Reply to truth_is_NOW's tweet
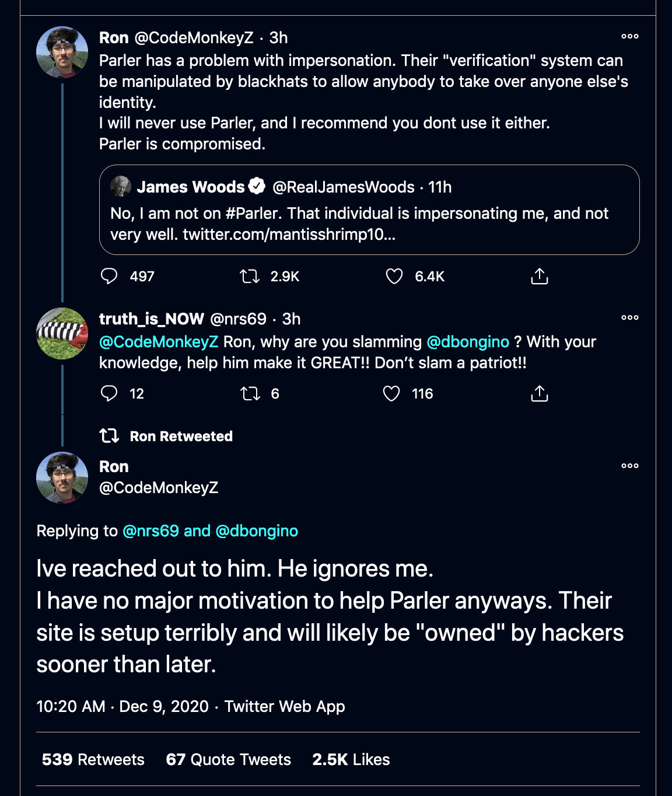 pos(109,393)
